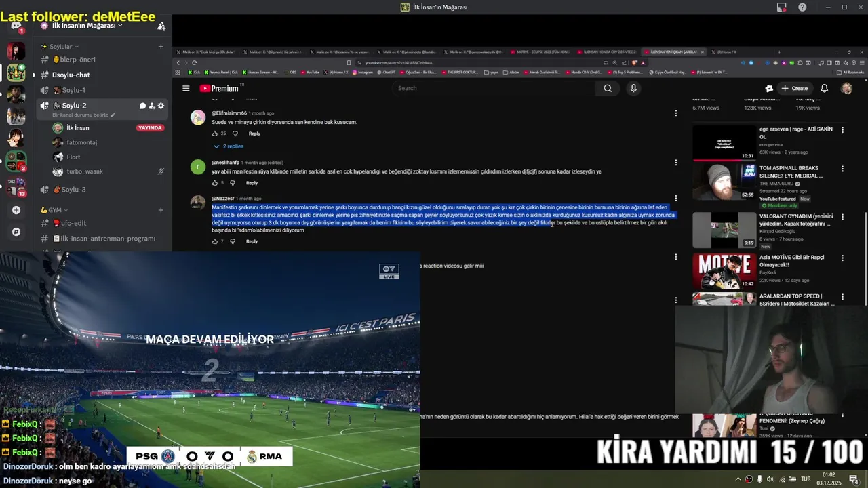This screenshot has width=868, height=488.
Task: Open Soylu-2 channel settings gear
Action: (x=161, y=106)
